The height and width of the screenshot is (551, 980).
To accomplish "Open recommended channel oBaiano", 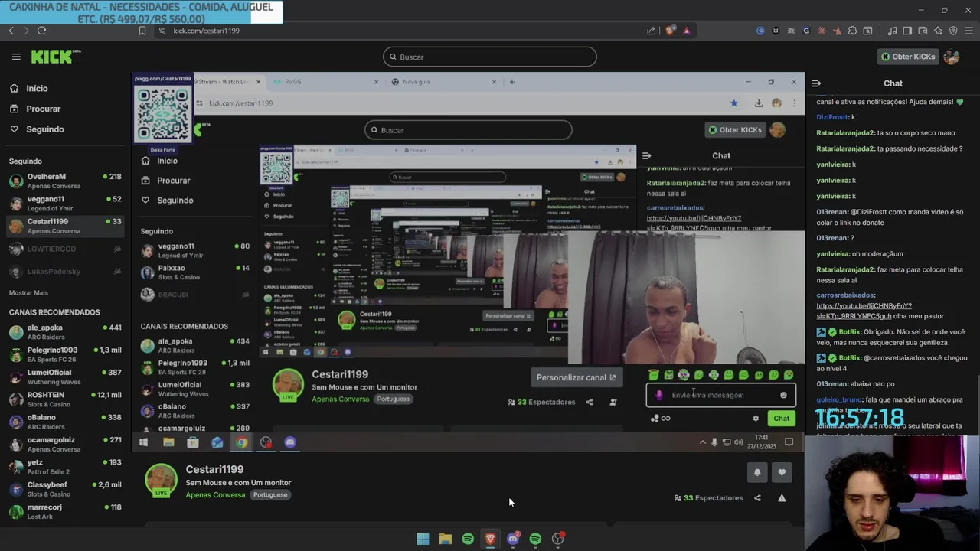I will click(x=65, y=422).
